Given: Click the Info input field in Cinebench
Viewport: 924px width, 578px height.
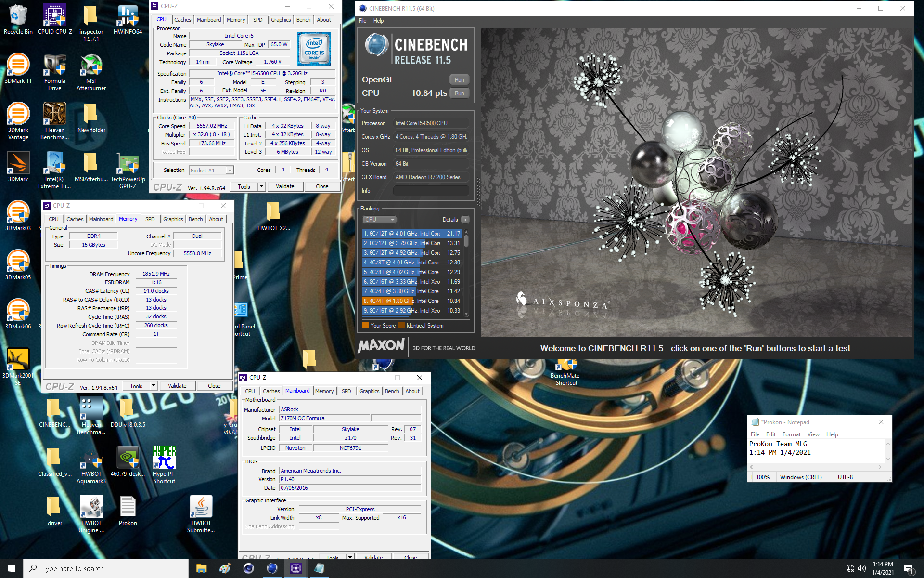Looking at the screenshot, I should (431, 191).
